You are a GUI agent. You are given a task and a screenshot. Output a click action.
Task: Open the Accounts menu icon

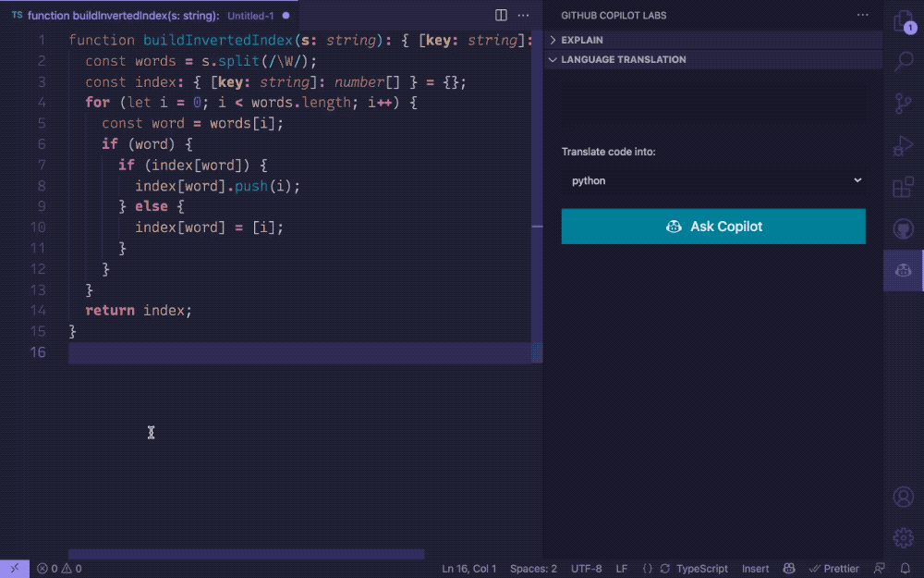(x=903, y=497)
